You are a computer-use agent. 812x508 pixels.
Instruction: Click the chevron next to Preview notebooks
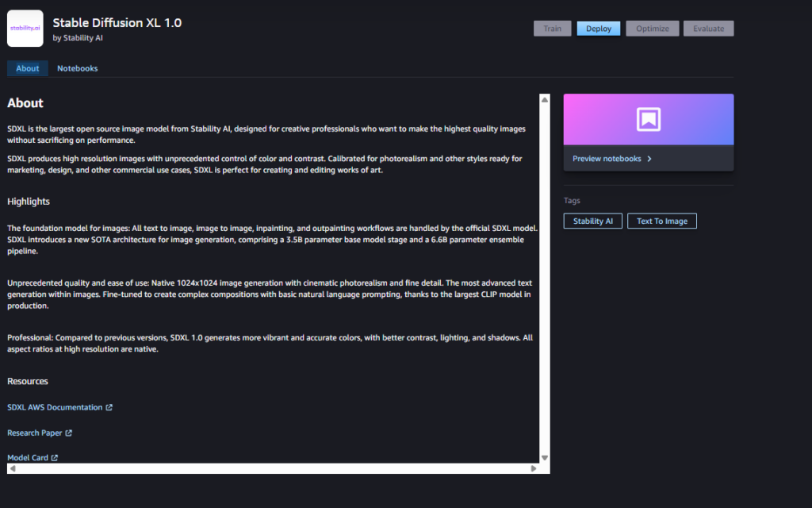point(649,159)
